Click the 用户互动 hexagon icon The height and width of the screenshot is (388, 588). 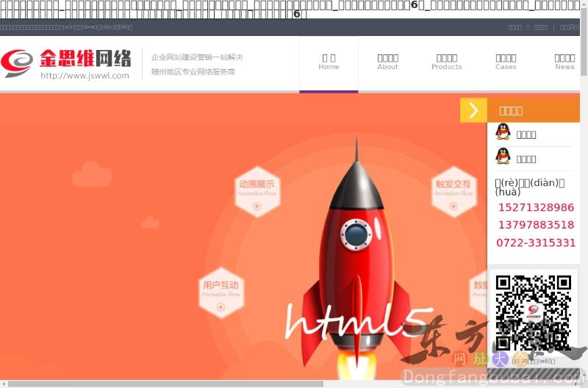[x=221, y=291]
